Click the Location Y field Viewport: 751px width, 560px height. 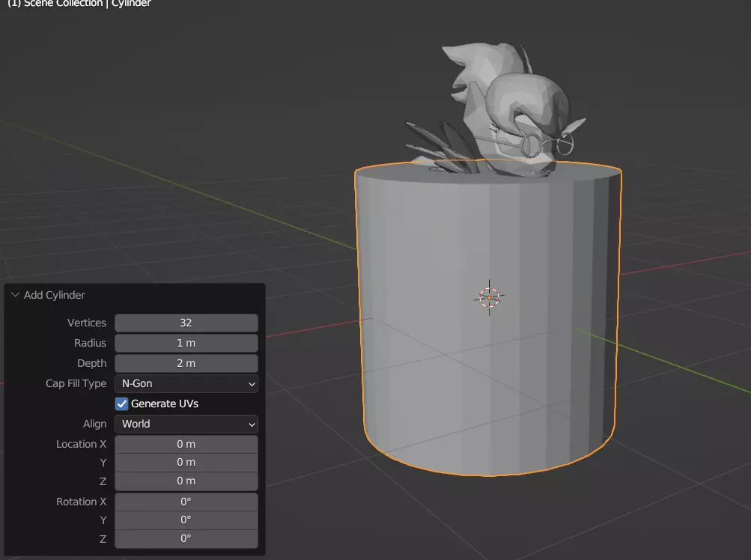tap(186, 462)
